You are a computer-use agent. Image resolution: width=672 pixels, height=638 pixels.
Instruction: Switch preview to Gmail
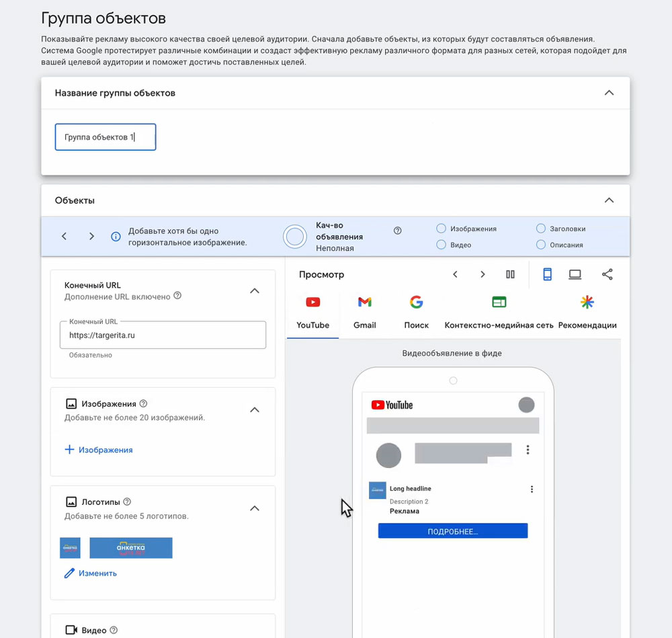click(x=364, y=302)
